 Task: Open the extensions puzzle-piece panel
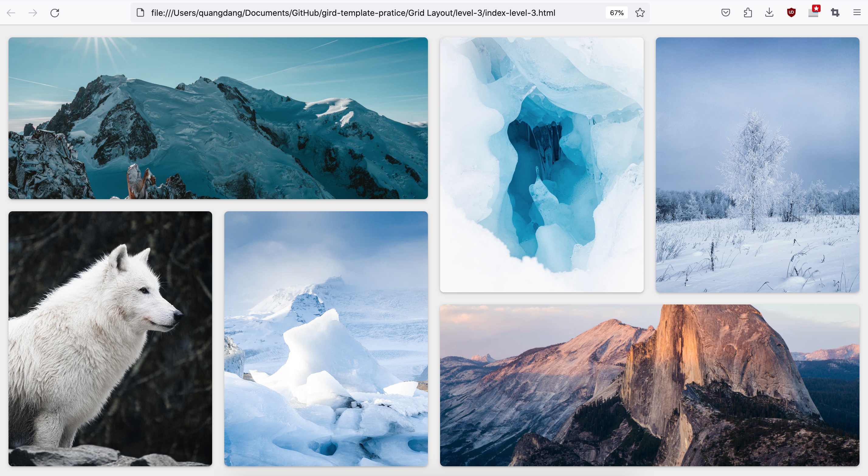[x=747, y=12]
